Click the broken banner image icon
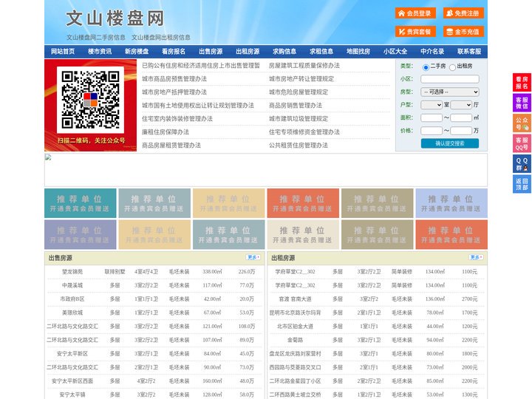 pos(48,157)
